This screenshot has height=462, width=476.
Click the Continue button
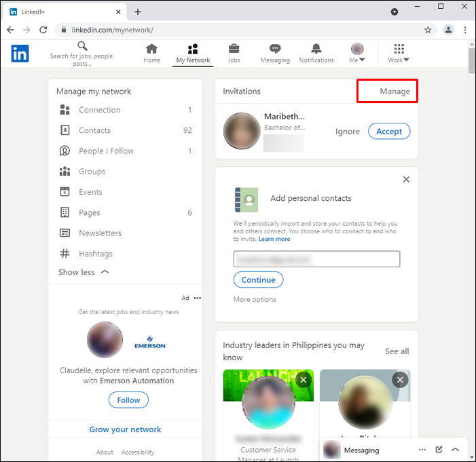coord(258,280)
